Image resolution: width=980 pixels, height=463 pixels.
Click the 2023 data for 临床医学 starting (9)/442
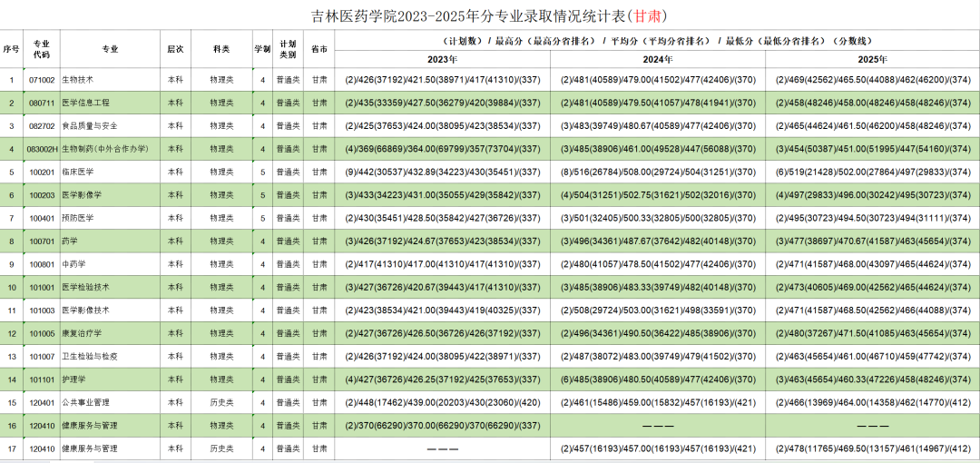443,172
